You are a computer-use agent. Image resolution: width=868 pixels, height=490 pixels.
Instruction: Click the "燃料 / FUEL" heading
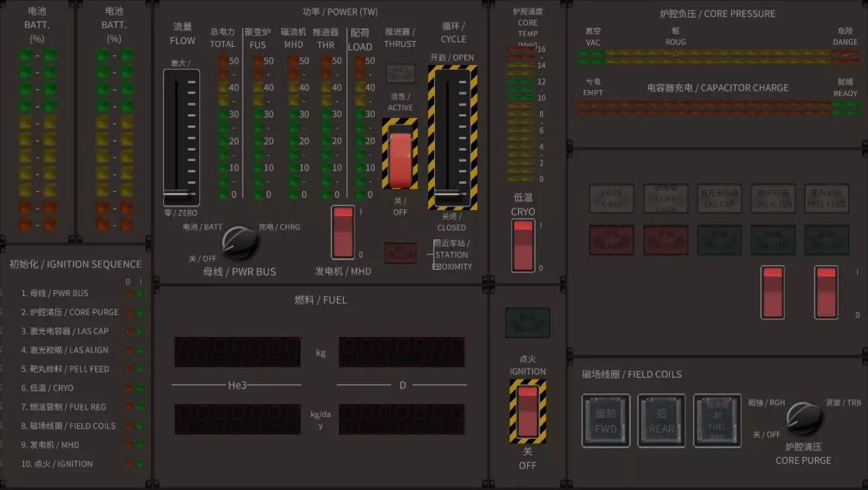pos(321,300)
